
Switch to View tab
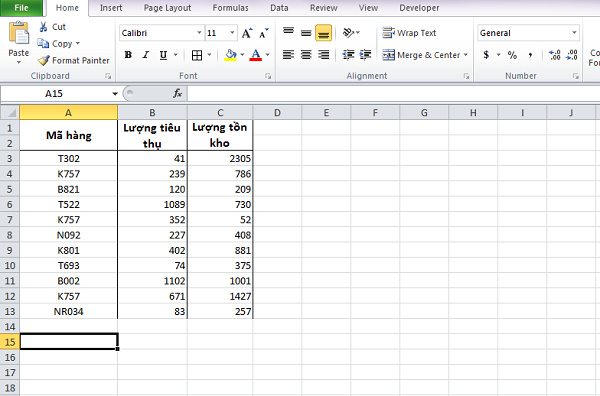[x=368, y=8]
